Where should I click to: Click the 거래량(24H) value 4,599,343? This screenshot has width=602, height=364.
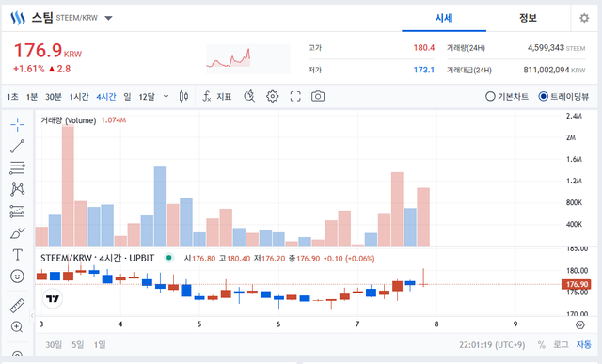tap(546, 48)
